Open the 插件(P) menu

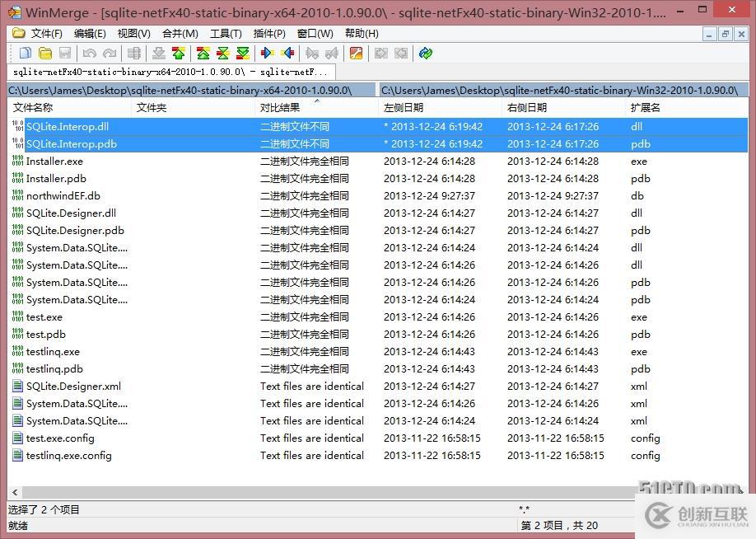point(268,33)
